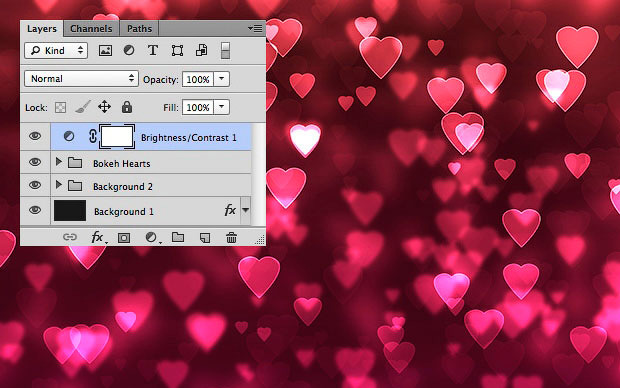
Task: Click the fx indicator on Background 1
Action: click(x=230, y=210)
